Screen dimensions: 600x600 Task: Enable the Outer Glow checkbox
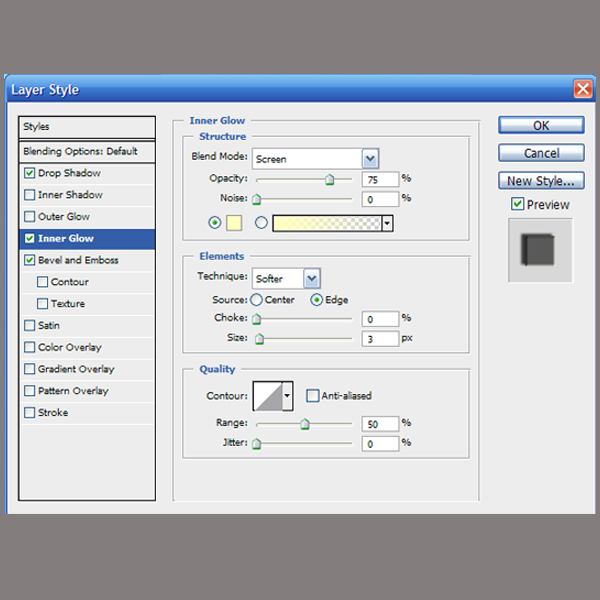point(29,217)
